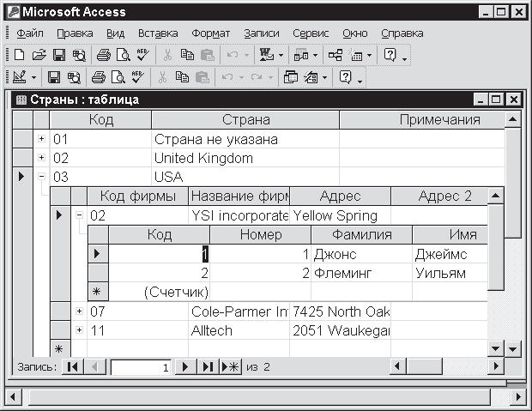
Task: Open the Сервис menu
Action: click(x=311, y=33)
